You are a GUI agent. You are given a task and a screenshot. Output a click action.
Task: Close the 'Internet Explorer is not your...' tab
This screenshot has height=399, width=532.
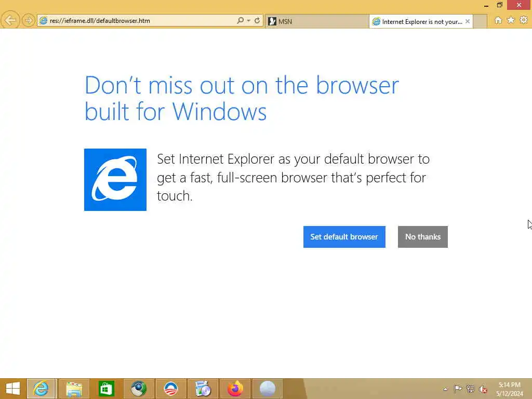[x=468, y=21]
